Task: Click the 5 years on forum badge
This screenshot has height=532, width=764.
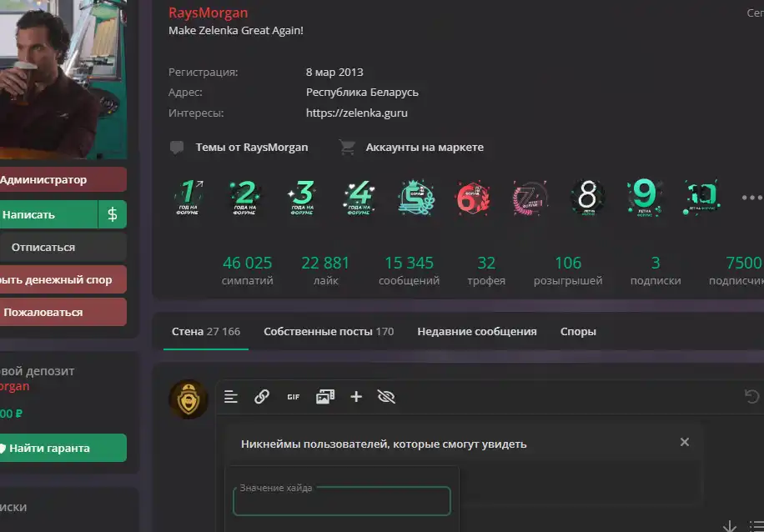Action: 416,198
